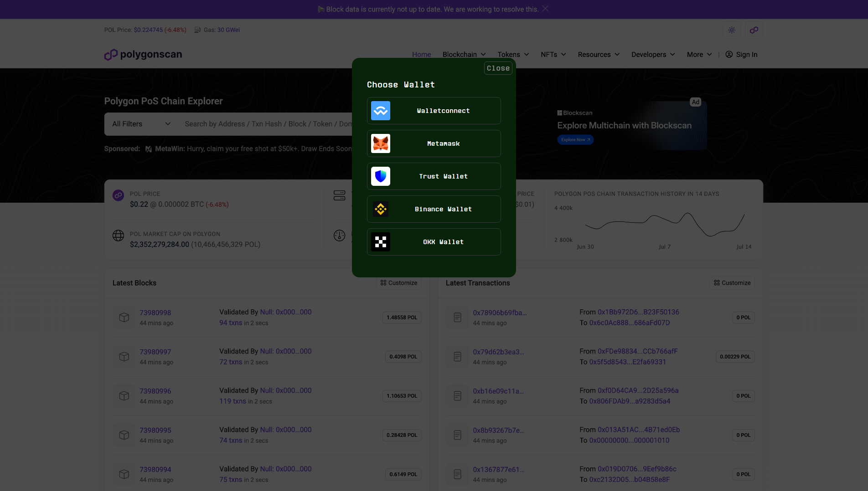Click the server transactions icon
Image resolution: width=868 pixels, height=491 pixels.
coord(339,195)
